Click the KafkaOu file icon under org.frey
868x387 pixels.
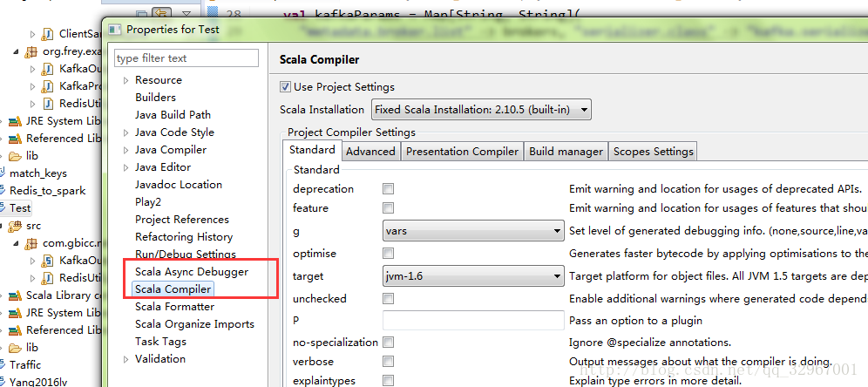tap(48, 69)
